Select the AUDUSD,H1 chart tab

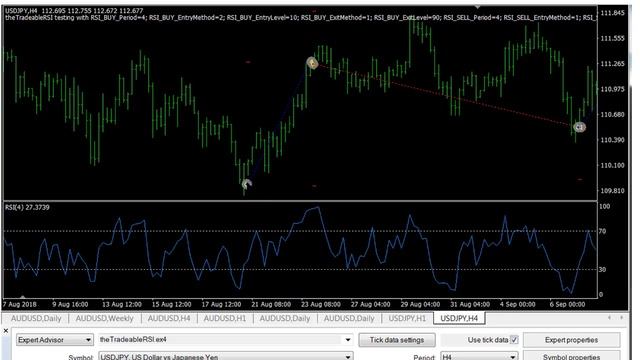point(224,318)
